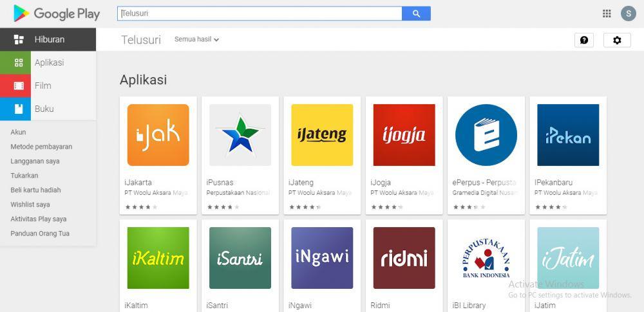Select the Buku menu item

click(48, 109)
